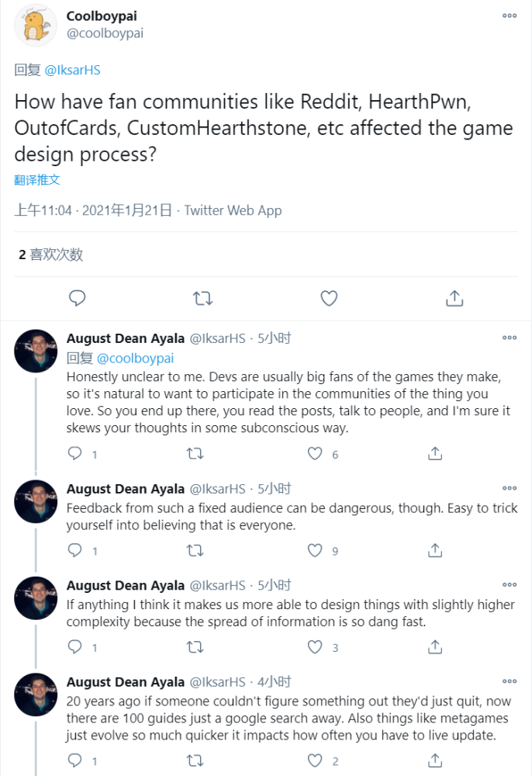Image resolution: width=532 pixels, height=776 pixels.
Task: Click the @coolboypai mention in first reply
Action: coord(135,358)
